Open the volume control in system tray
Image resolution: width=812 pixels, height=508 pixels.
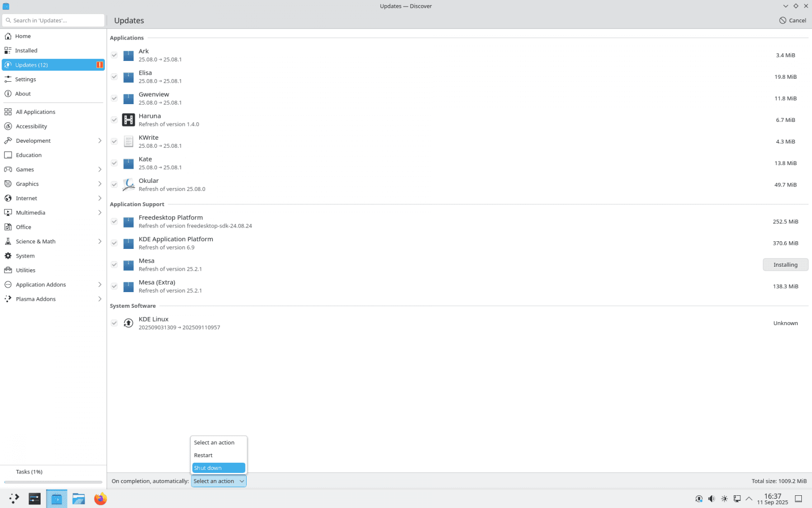(712, 499)
